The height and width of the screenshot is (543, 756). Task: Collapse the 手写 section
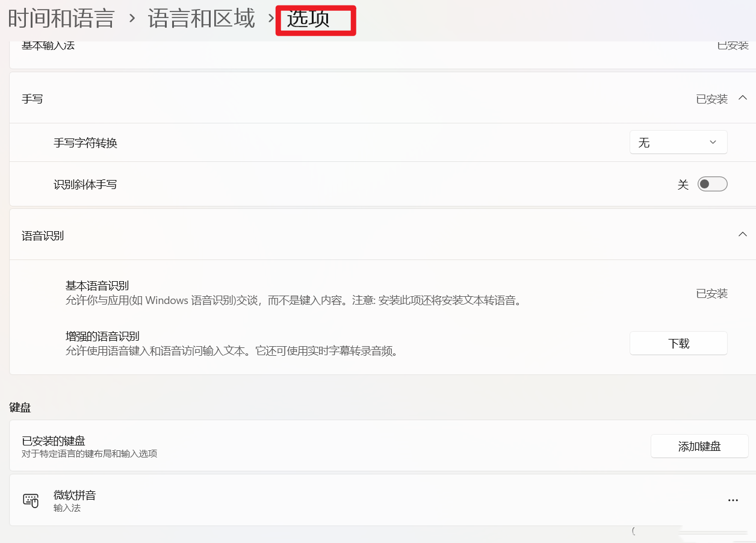743,98
